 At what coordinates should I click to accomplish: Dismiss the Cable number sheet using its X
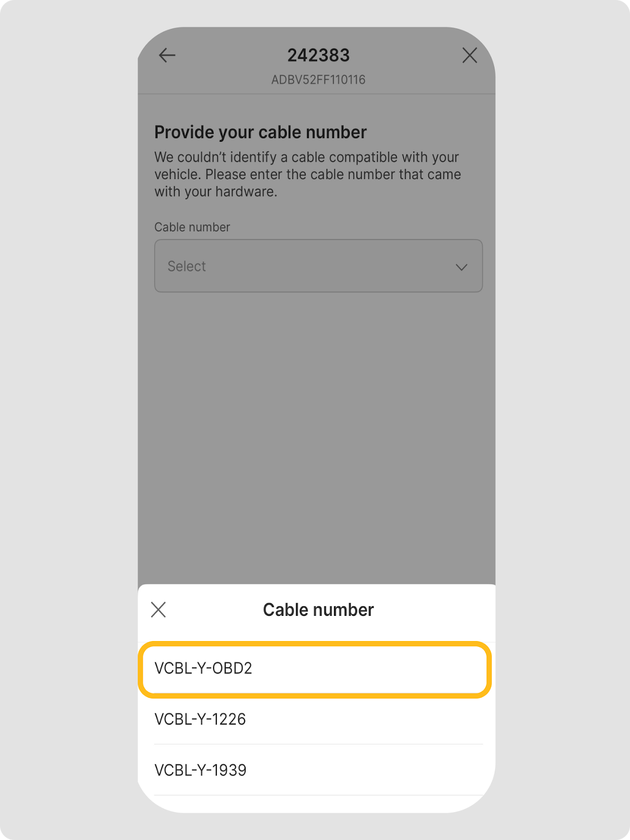[x=159, y=610]
